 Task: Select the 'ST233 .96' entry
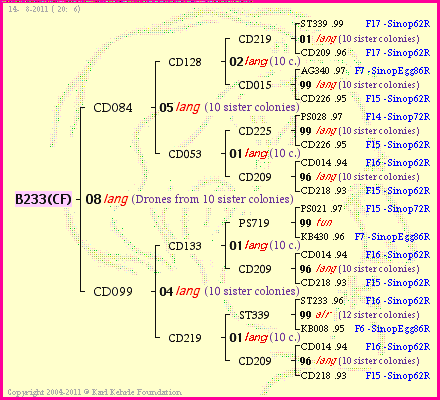pos(322,301)
